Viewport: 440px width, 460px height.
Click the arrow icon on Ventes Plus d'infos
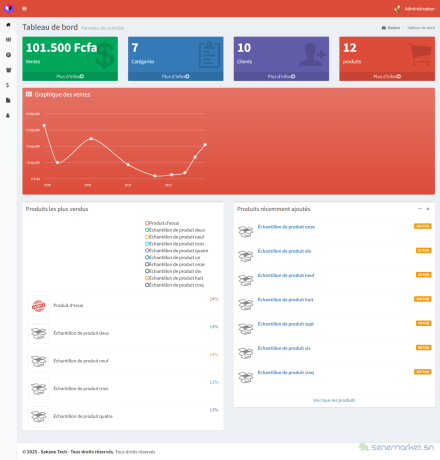82,76
